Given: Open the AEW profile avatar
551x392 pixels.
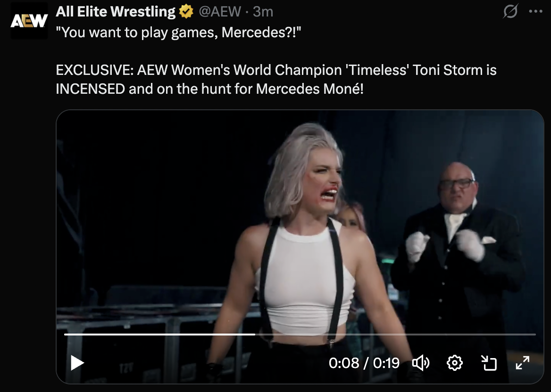Looking at the screenshot, I should click(x=29, y=21).
